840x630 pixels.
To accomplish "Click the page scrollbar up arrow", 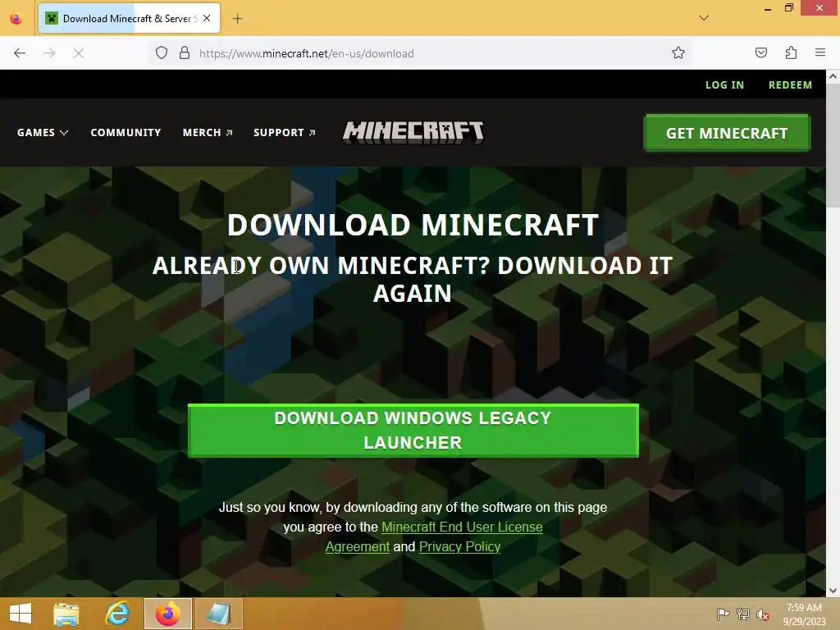I will (833, 76).
